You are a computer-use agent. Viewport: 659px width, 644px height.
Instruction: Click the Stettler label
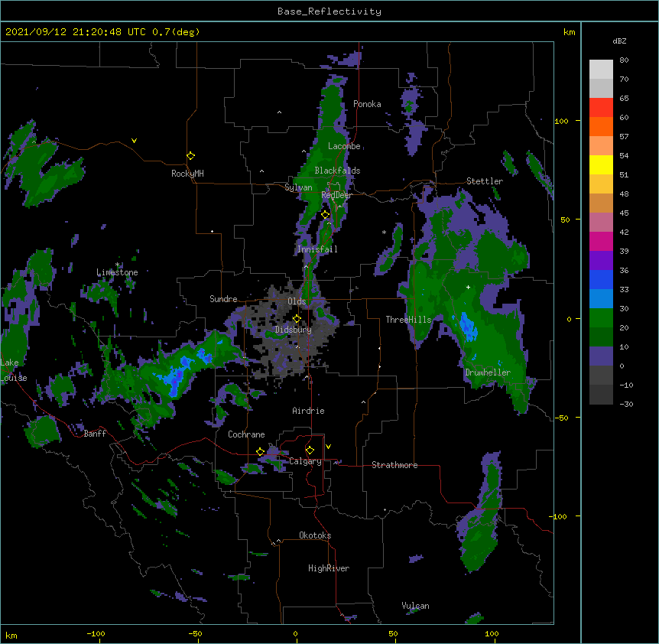[x=485, y=181]
